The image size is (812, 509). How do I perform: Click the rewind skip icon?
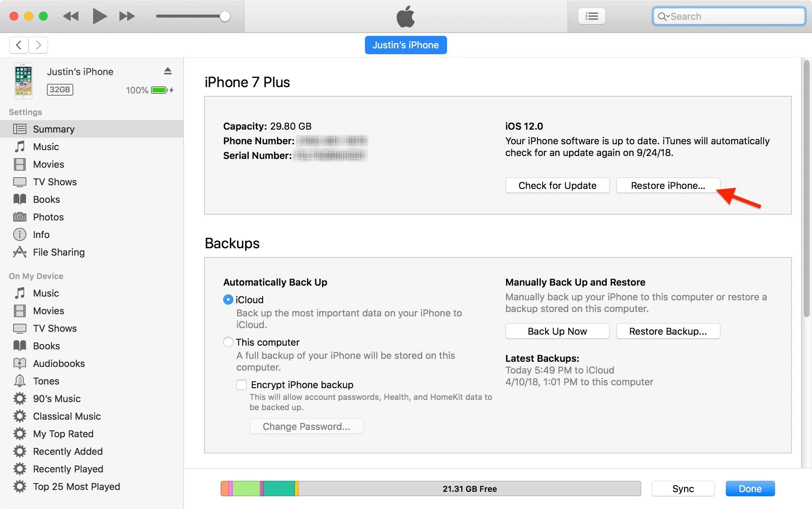[71, 16]
